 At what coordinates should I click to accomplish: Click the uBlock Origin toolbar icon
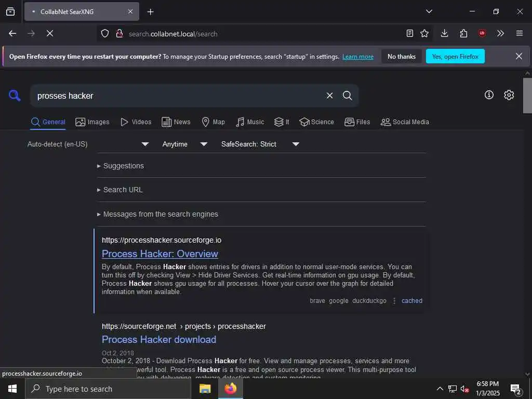pyautogui.click(x=482, y=33)
